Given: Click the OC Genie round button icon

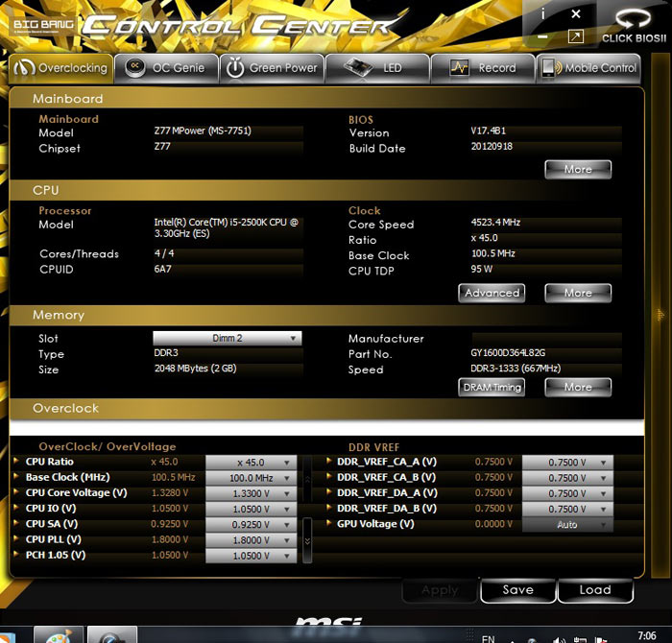Looking at the screenshot, I should pyautogui.click(x=135, y=67).
